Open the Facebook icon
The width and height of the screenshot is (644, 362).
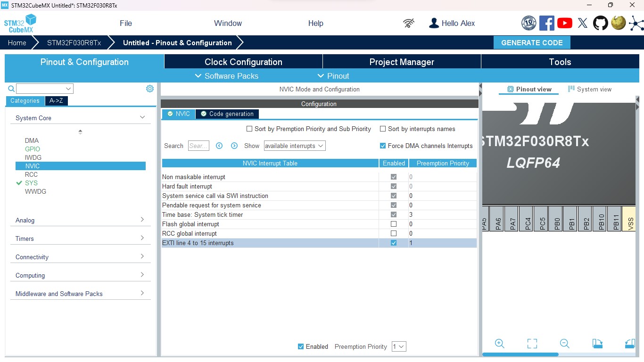click(547, 23)
